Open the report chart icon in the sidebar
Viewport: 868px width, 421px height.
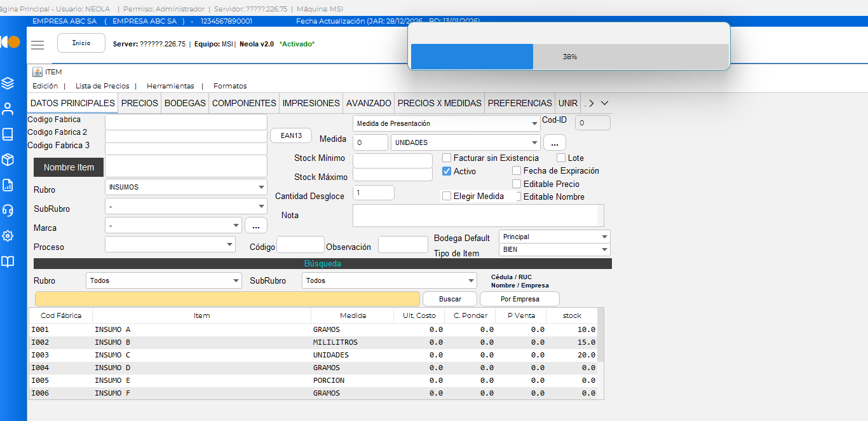[8, 185]
